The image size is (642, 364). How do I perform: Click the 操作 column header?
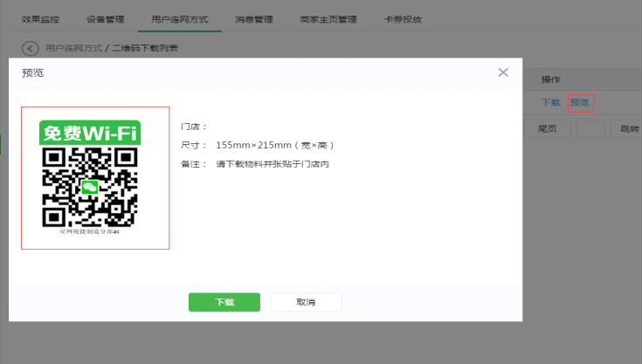tap(550, 79)
